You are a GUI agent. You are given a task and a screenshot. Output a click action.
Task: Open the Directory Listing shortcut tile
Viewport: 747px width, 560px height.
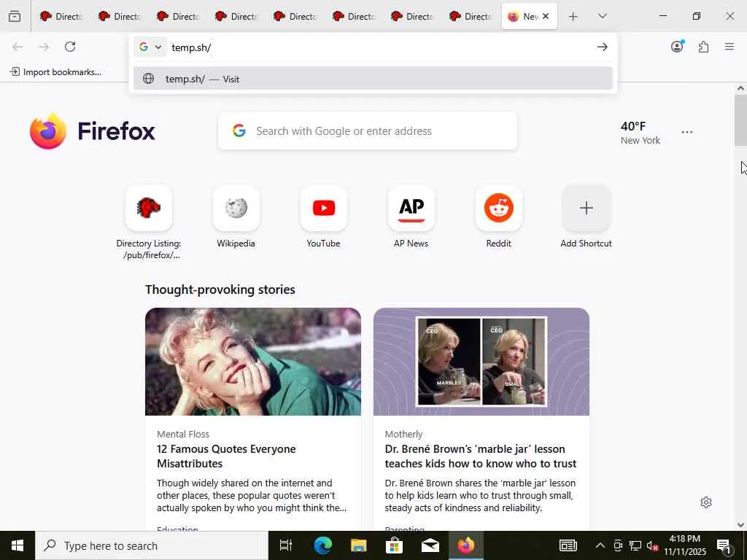pyautogui.click(x=149, y=208)
